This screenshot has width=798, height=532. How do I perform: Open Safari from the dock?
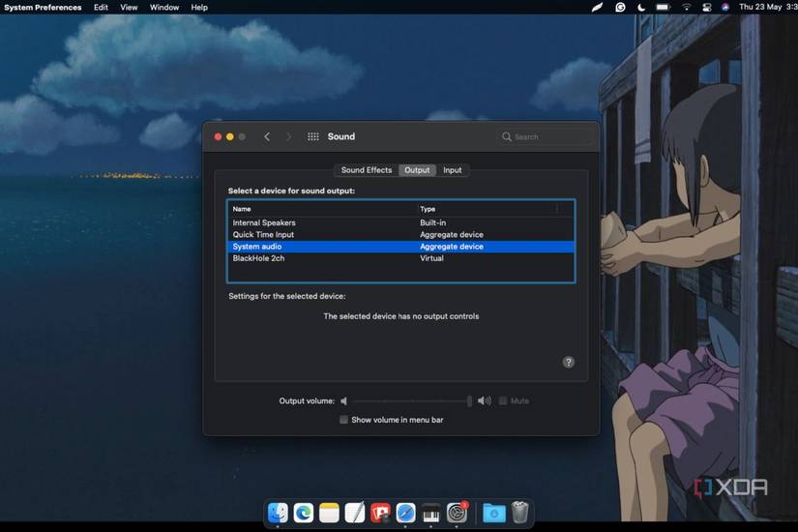tap(406, 513)
